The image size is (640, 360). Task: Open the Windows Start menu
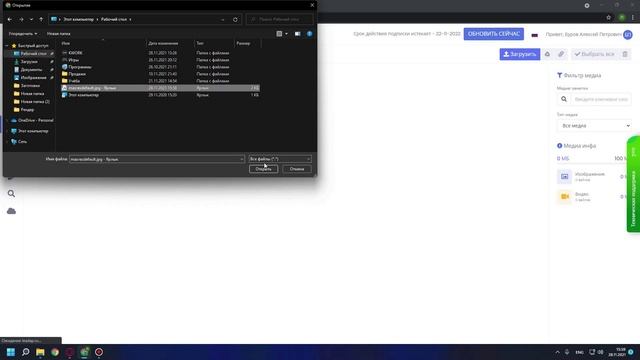click(11, 352)
